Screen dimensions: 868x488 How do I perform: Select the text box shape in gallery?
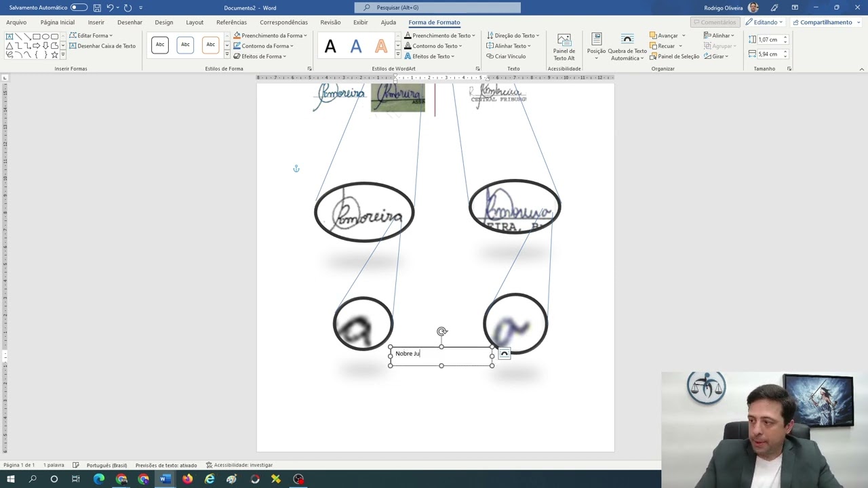coord(9,37)
